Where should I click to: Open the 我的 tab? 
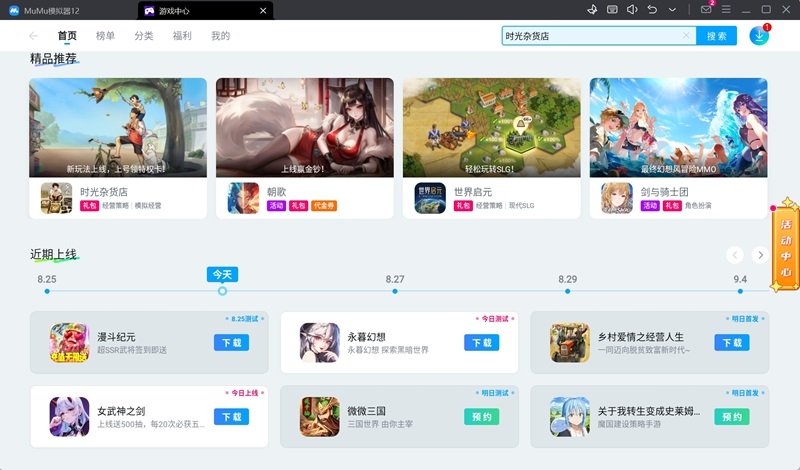pyautogui.click(x=220, y=36)
